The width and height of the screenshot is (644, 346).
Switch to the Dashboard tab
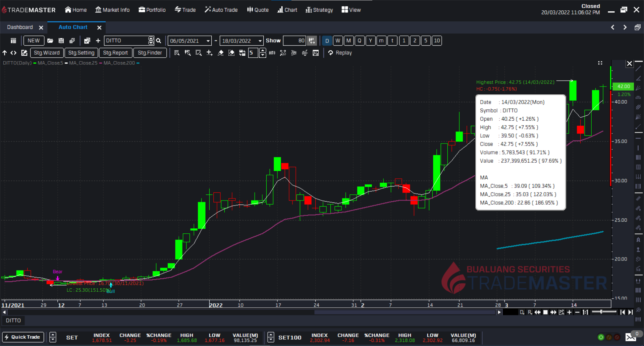pyautogui.click(x=20, y=27)
